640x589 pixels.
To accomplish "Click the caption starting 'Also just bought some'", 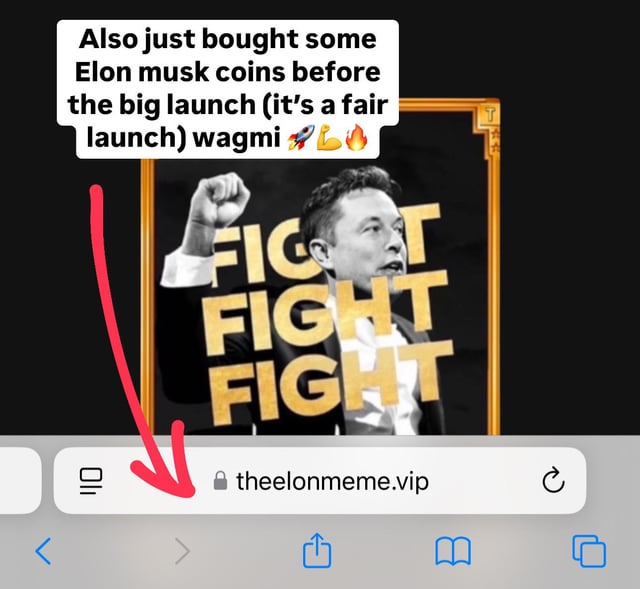I will pos(227,89).
